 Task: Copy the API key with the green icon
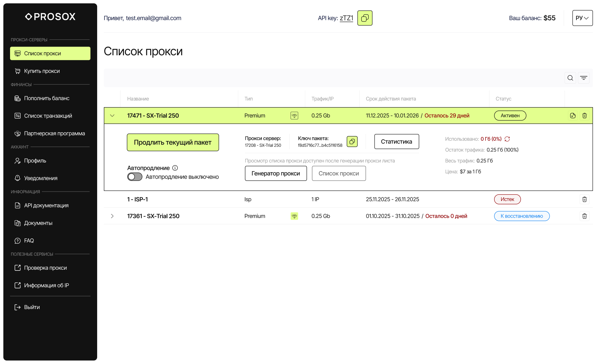coord(365,18)
